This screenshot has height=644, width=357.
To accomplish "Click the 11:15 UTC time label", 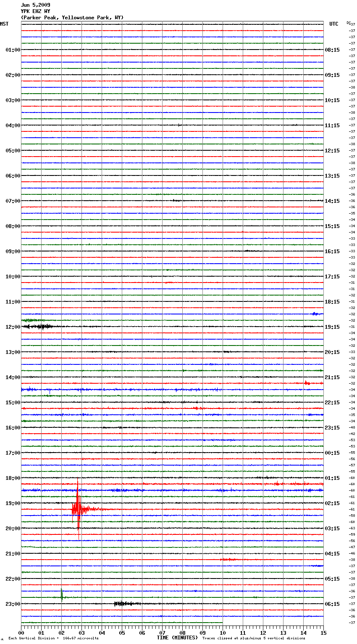I will click(332, 126).
